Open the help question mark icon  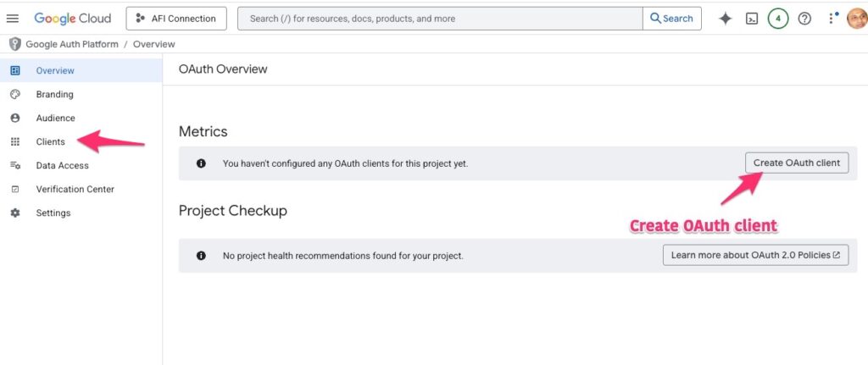pos(804,19)
